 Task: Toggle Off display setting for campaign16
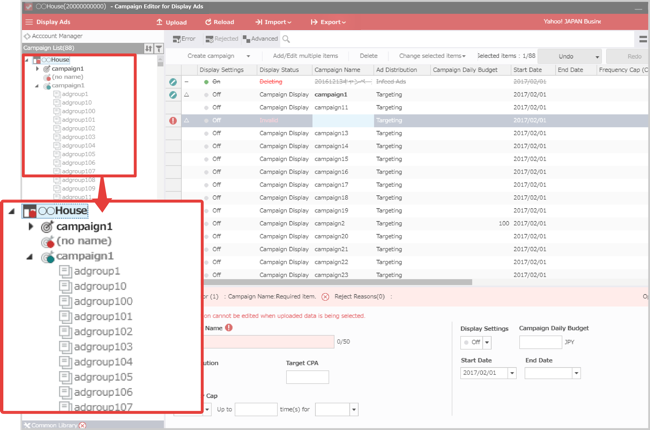coord(213,172)
